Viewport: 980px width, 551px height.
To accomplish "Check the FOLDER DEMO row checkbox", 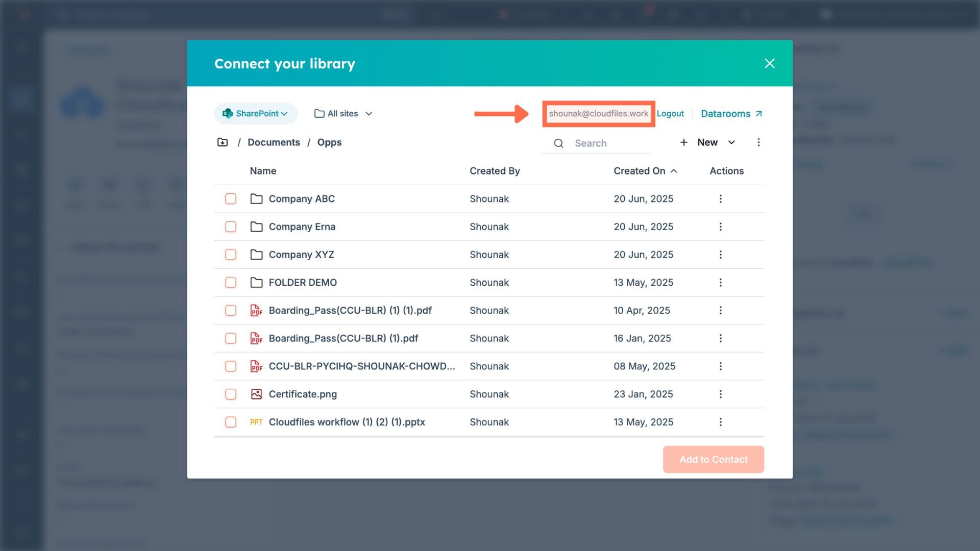I will tap(231, 282).
